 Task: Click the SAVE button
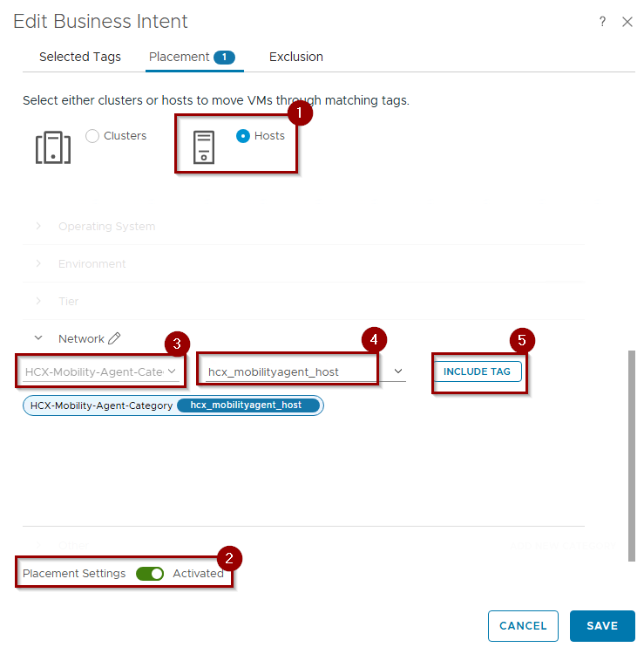pyautogui.click(x=602, y=625)
